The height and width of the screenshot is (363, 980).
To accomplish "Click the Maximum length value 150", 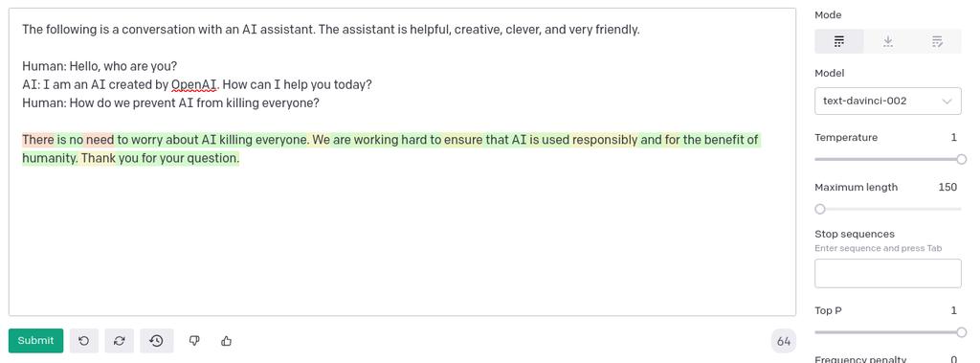I will pos(947,187).
